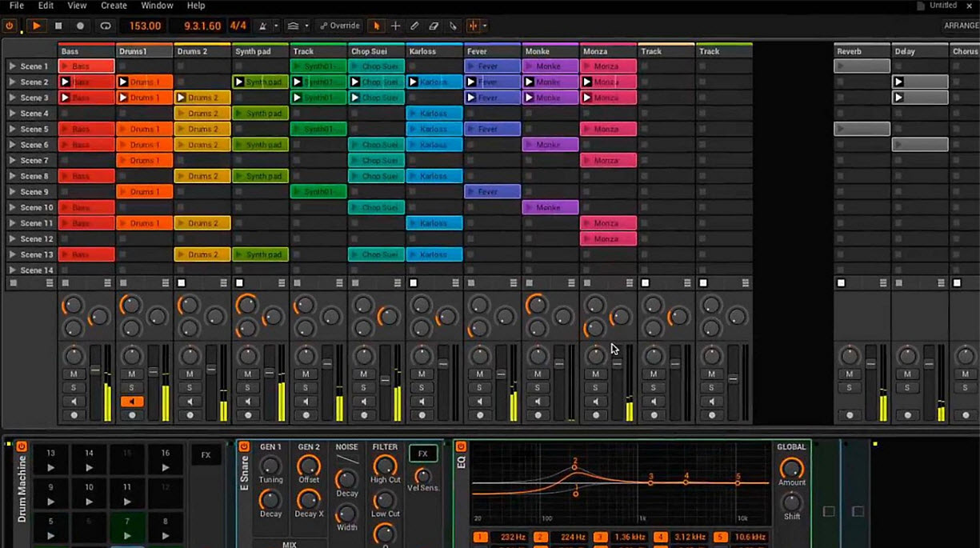The width and height of the screenshot is (980, 548).
Task: Select the Eraser tool
Action: tap(434, 26)
